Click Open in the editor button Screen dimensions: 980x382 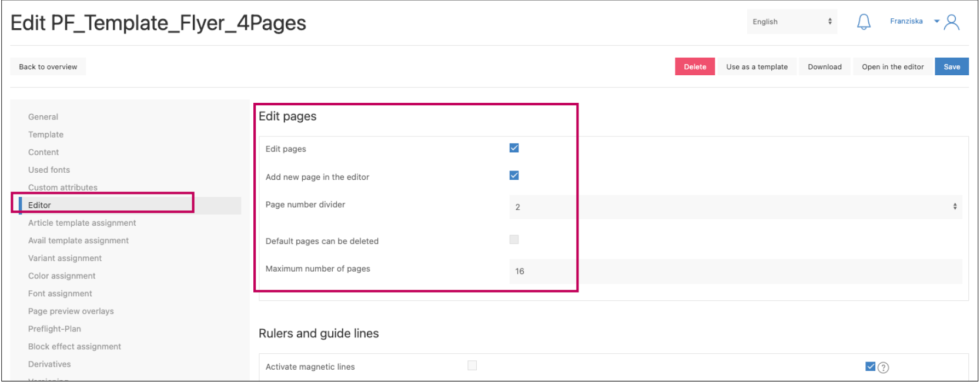[x=892, y=67]
